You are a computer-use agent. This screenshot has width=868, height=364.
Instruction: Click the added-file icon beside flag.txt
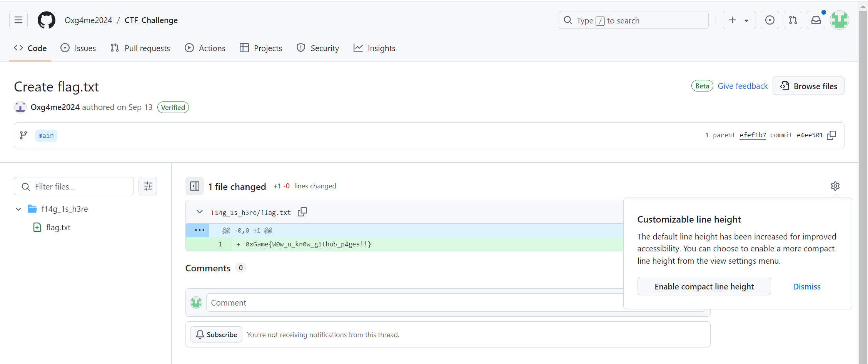37,228
